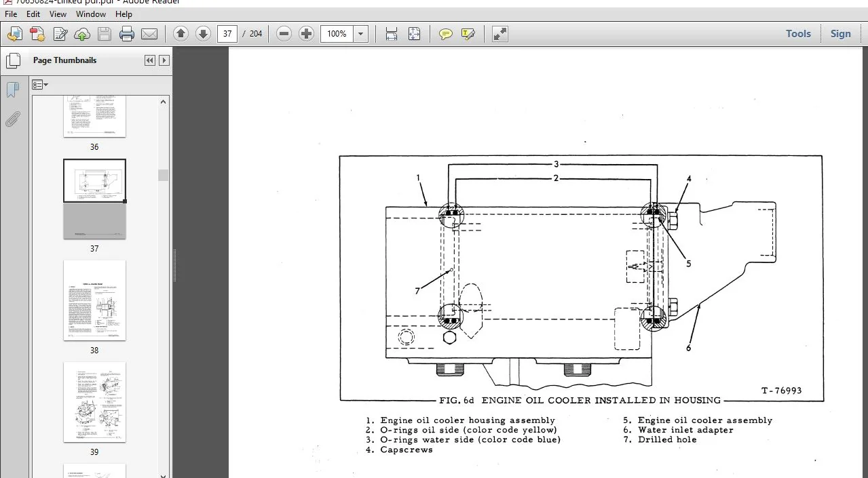
Task: Click legend text 'Drilled hole'
Action: point(667,439)
